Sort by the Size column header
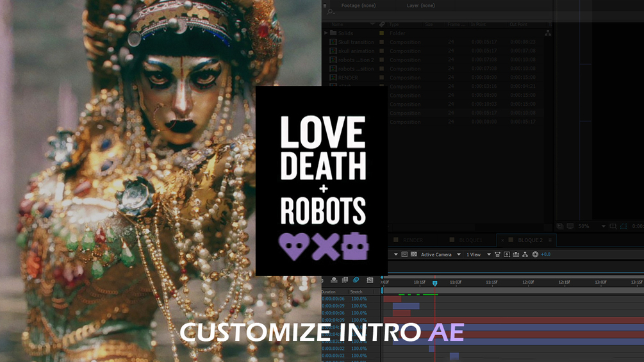 [429, 24]
